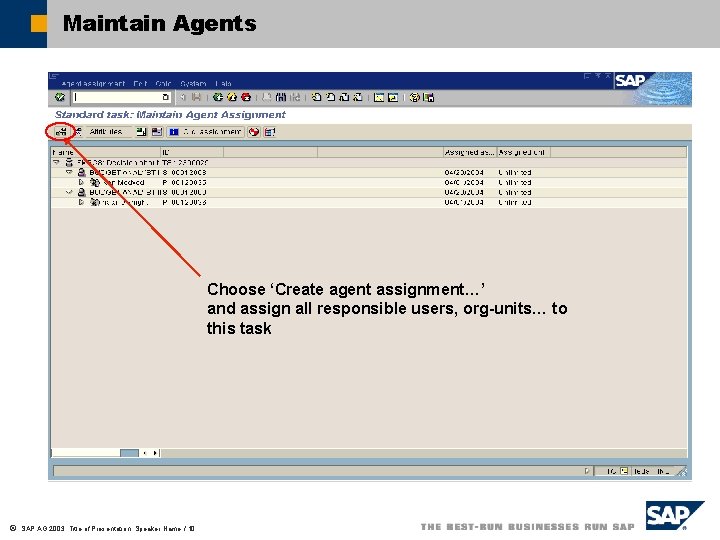Click the Find binoculars icon
The width and height of the screenshot is (720, 540).
(281, 97)
